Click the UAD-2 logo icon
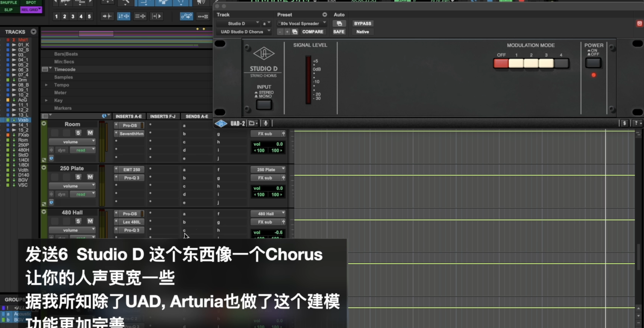Image resolution: width=644 pixels, height=328 pixels. 221,123
